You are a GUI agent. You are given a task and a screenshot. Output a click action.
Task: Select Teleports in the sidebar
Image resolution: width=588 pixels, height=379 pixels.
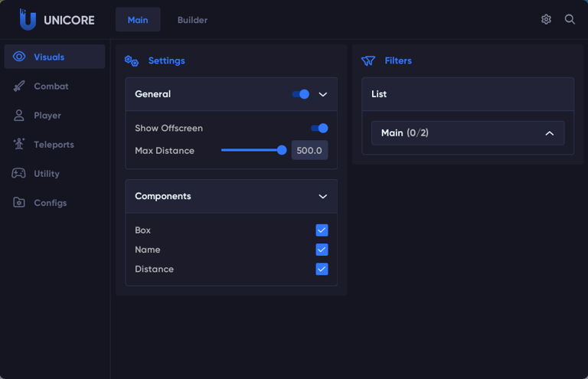(55, 145)
